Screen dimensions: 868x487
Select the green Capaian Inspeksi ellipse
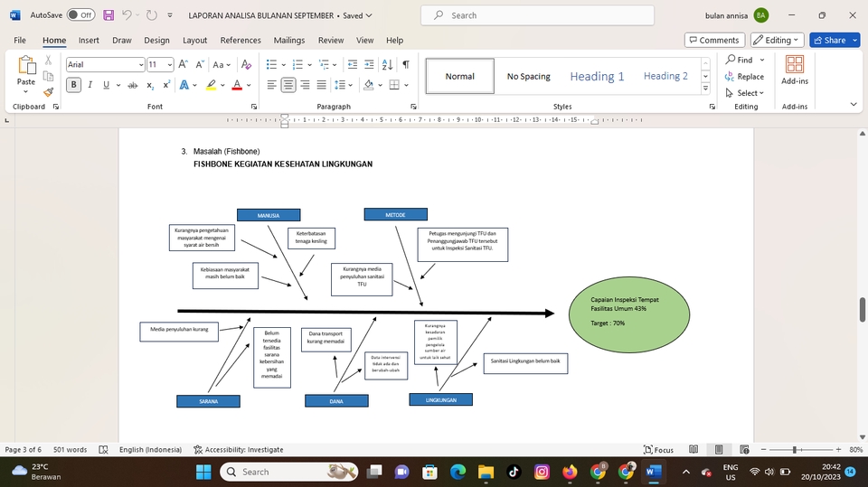(x=629, y=314)
